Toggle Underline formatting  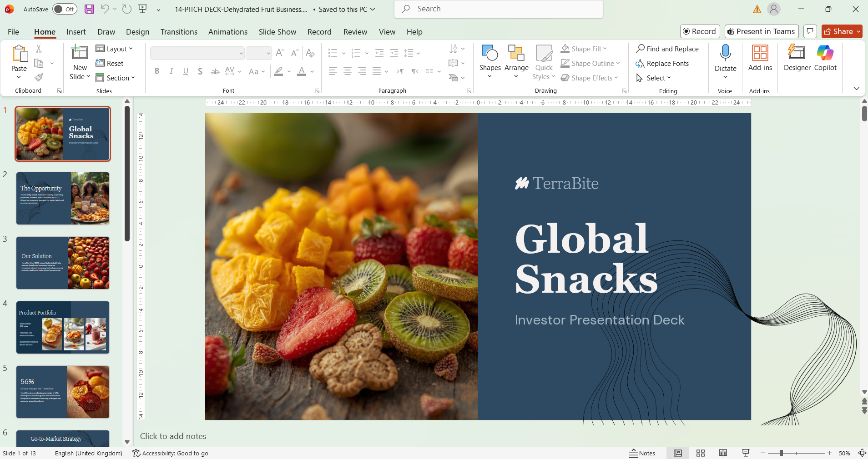point(186,71)
